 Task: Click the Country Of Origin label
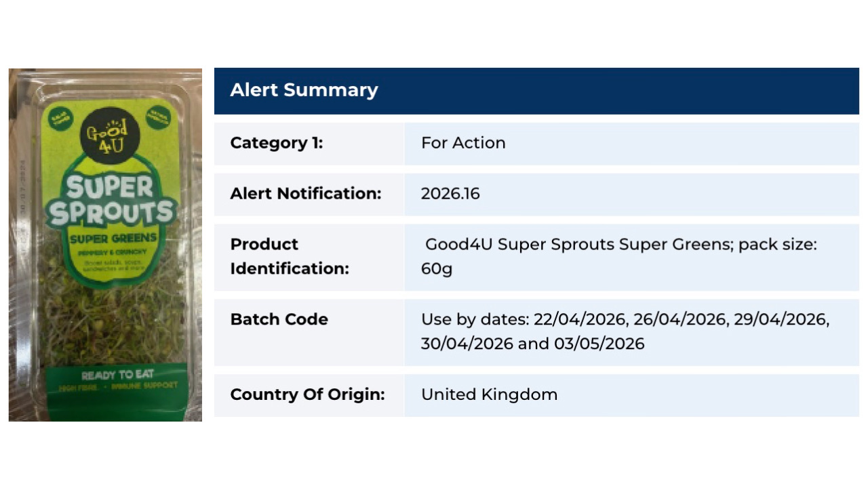[307, 394]
